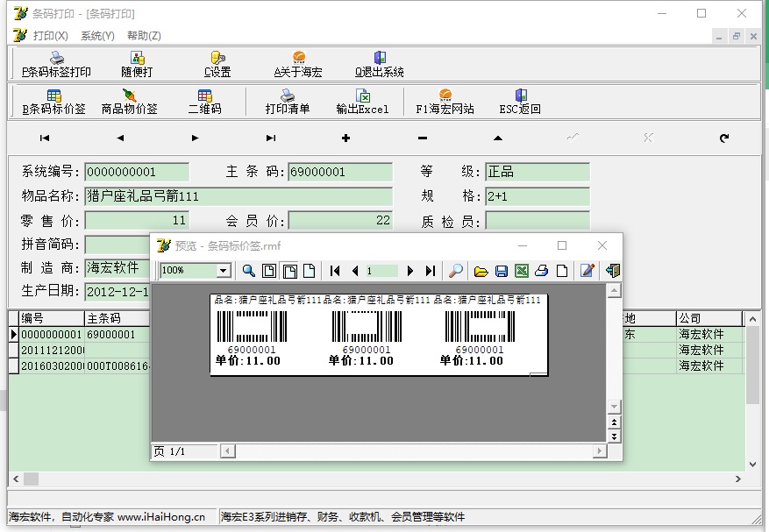This screenshot has height=532, width=769.
Task: Click 等级 field showing 正品
Action: [x=538, y=172]
